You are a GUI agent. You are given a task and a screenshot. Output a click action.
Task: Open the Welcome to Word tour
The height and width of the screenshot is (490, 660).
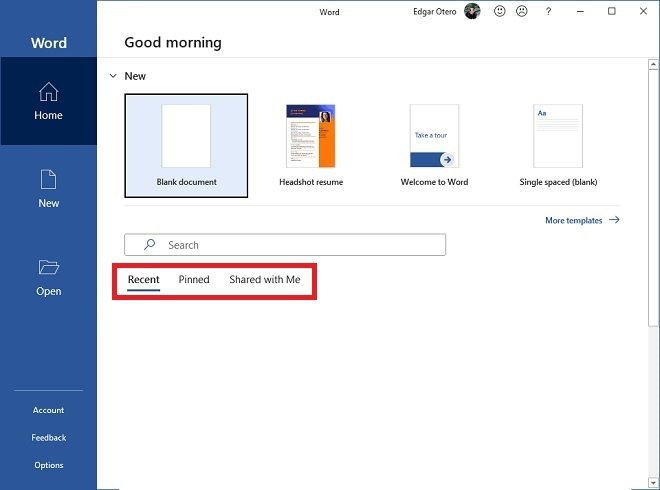[x=434, y=146]
